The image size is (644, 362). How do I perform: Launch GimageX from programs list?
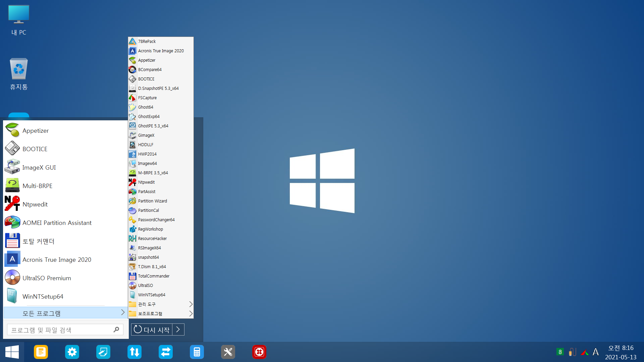pos(161,135)
